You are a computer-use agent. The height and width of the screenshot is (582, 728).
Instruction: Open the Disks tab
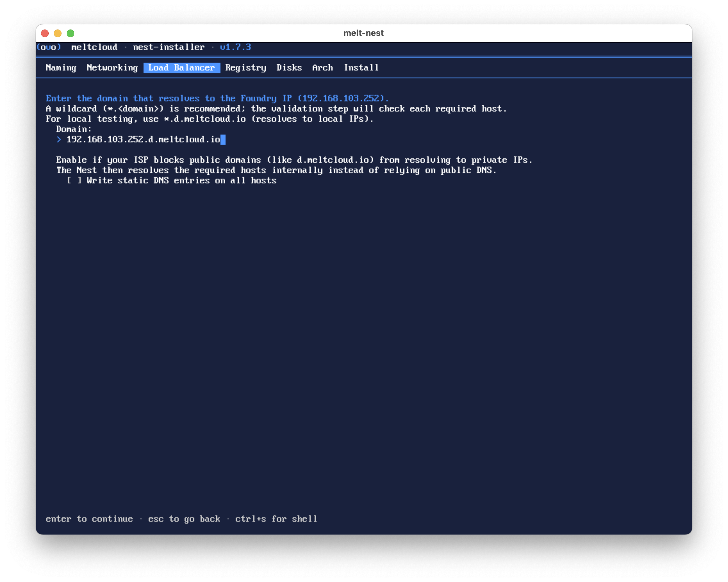[289, 68]
